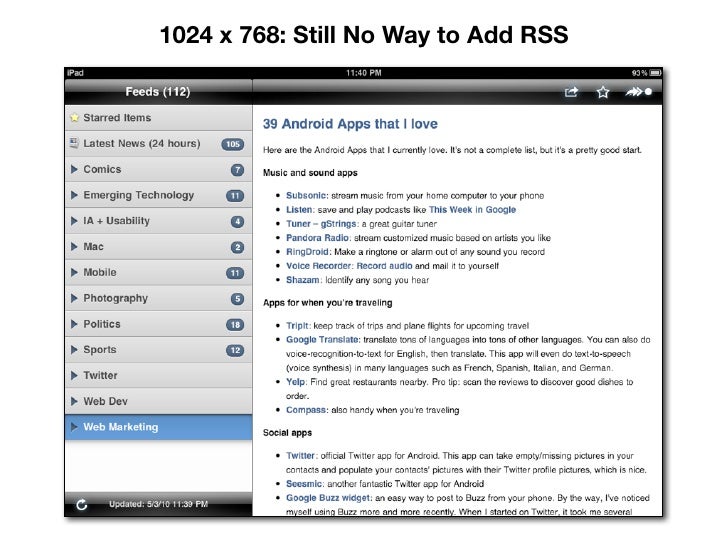728x546 pixels.
Task: Tap the 5 unread badge on Photography
Action: click(x=237, y=299)
